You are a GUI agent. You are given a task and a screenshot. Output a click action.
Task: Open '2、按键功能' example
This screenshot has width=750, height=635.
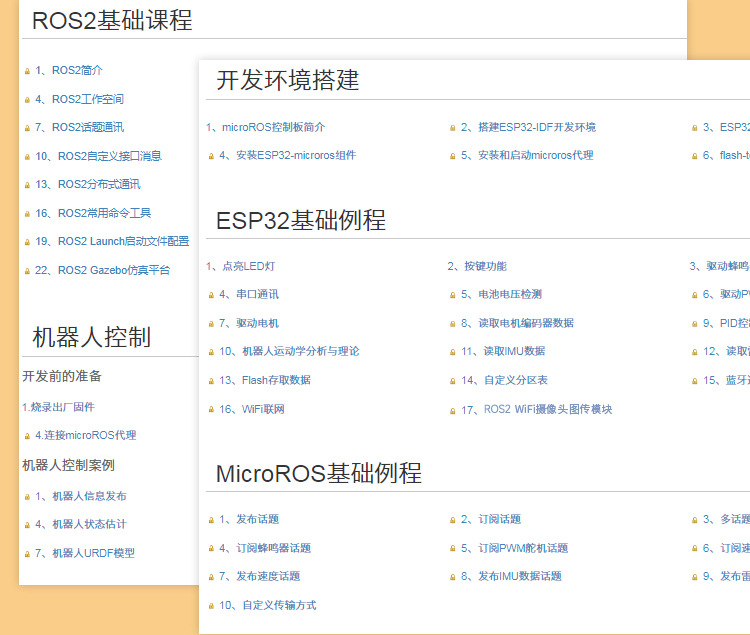pos(477,266)
